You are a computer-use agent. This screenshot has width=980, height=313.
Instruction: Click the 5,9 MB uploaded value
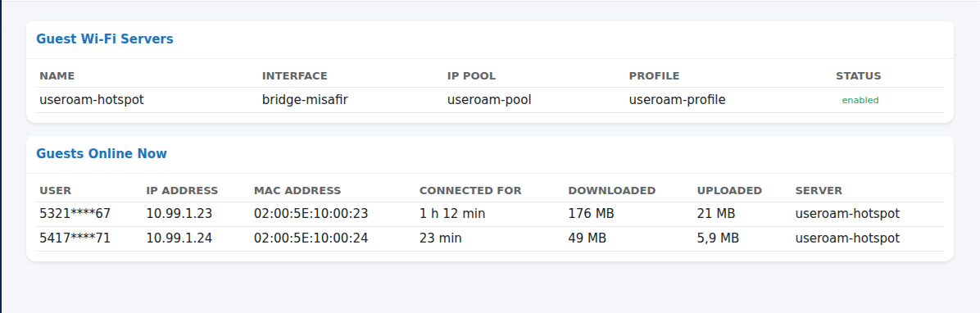click(x=718, y=238)
